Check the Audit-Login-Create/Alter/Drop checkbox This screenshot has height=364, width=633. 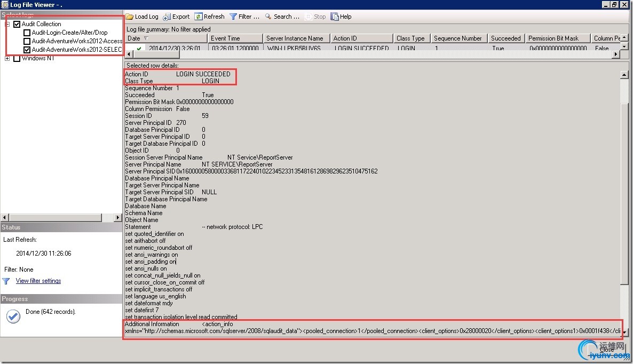point(27,33)
